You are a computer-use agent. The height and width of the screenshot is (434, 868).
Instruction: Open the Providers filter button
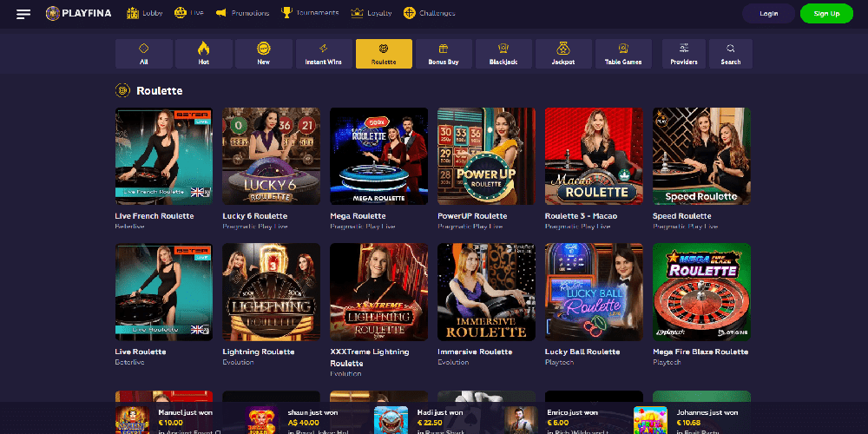coord(684,54)
